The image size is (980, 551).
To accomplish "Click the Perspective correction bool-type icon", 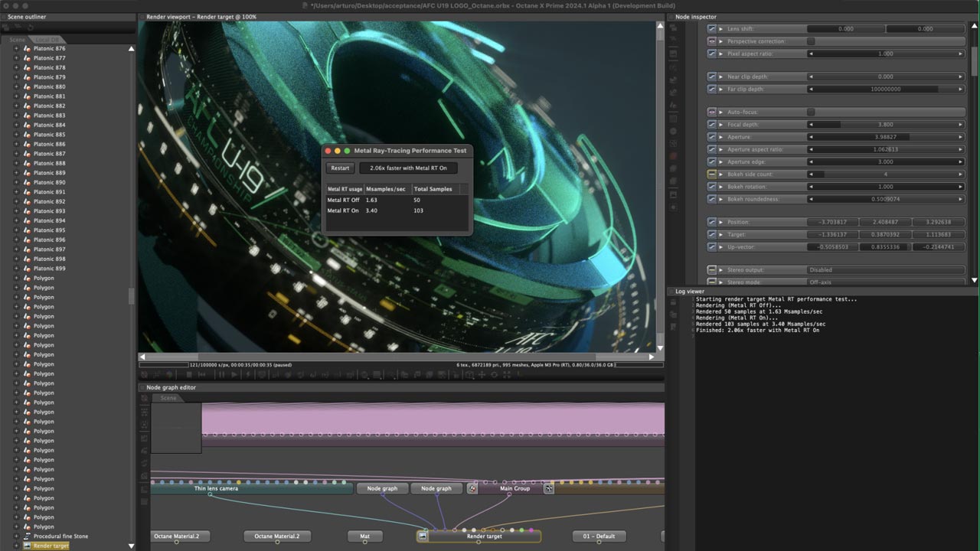I will pos(711,41).
